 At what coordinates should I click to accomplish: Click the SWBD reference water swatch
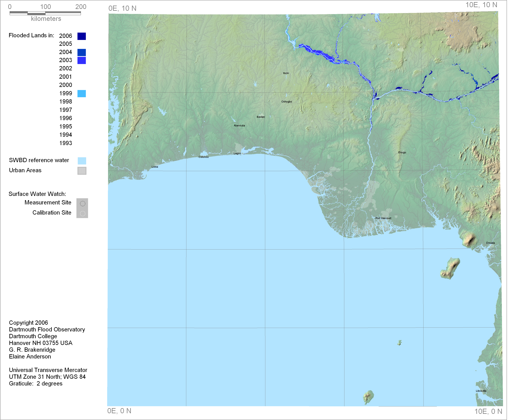point(82,161)
